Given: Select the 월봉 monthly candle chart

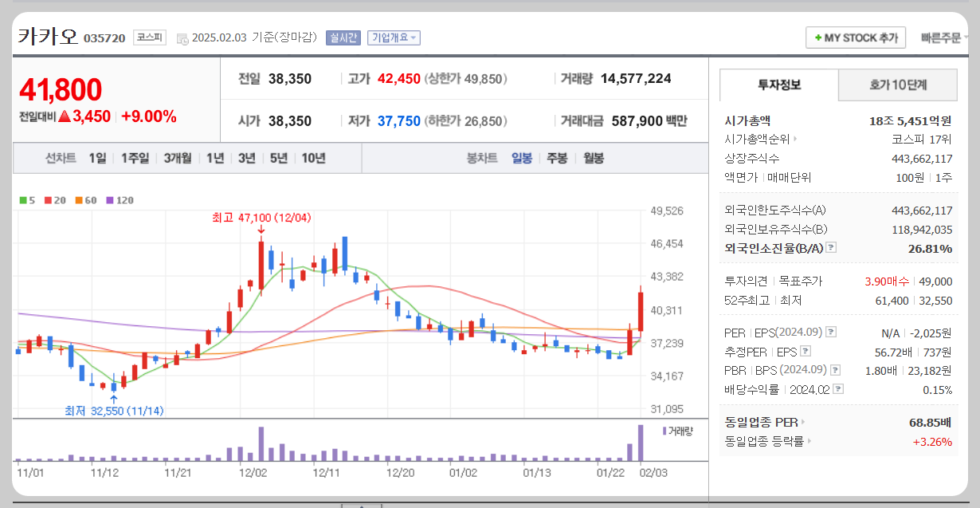Looking at the screenshot, I should [594, 158].
